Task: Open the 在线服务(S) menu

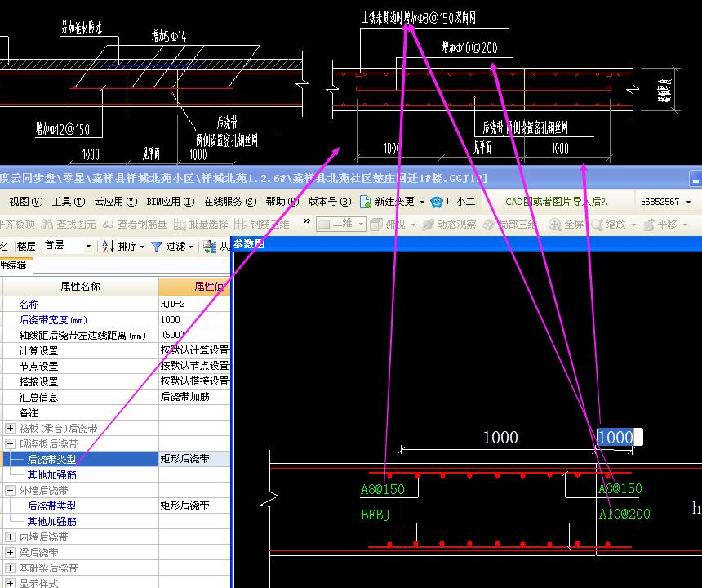Action: point(230,202)
